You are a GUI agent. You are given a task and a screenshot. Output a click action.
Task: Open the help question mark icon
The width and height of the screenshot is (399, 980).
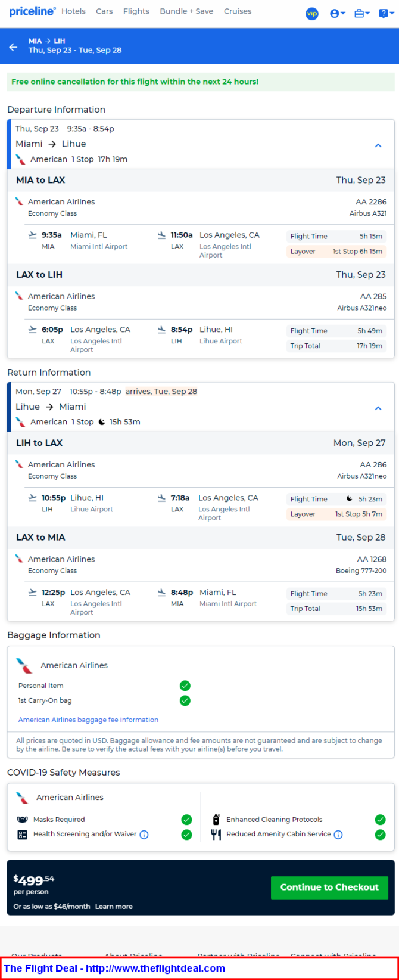tap(384, 13)
